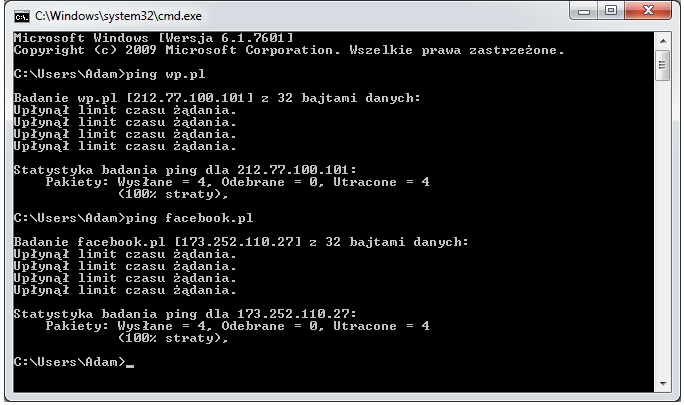Minimize the cmd.exe window
Screen dimensions: 684x405
(583, 11)
